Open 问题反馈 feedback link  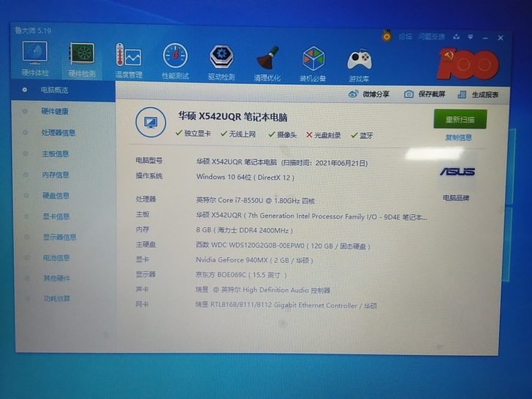pos(431,37)
